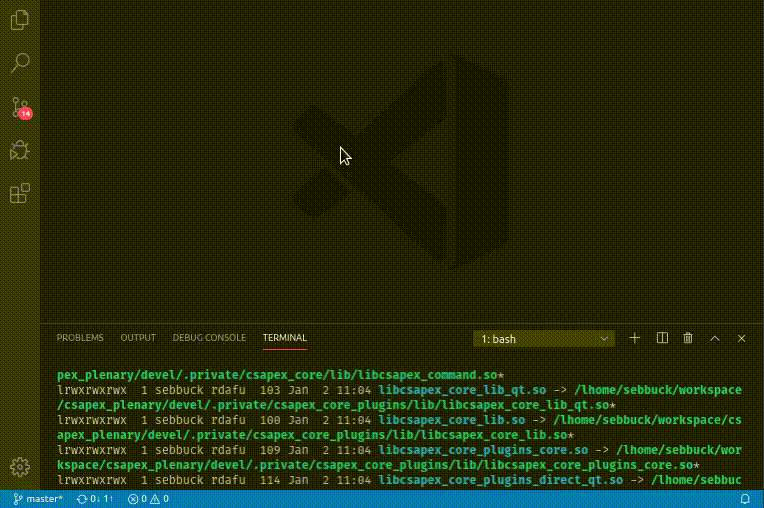Create a new terminal with plus icon

tap(634, 338)
